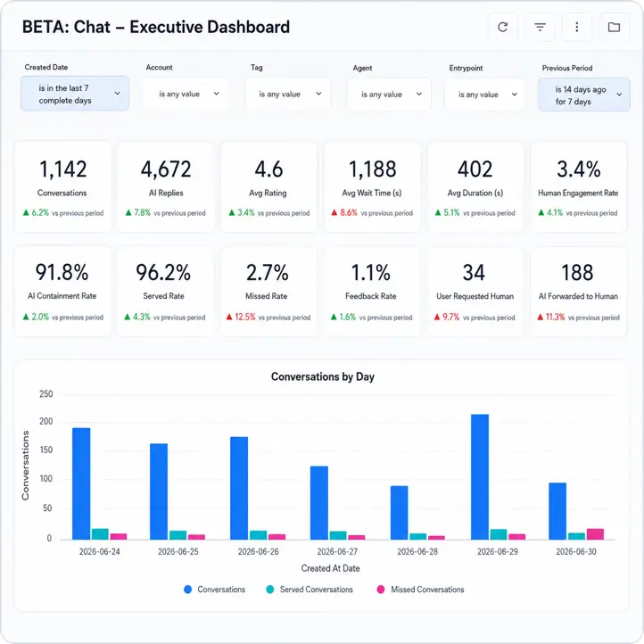The image size is (644, 644).
Task: Click the 402 Avg Duration value
Action: click(475, 169)
